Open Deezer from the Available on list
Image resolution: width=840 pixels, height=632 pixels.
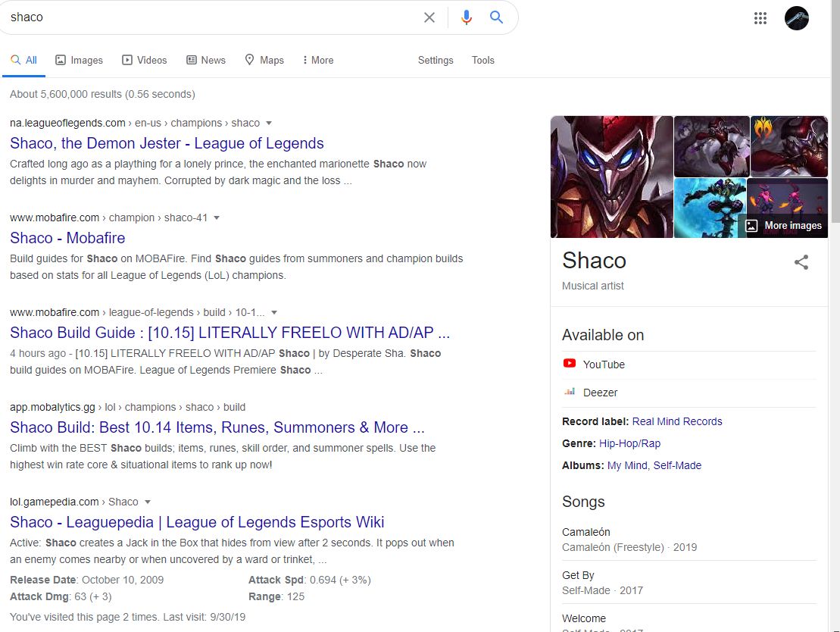click(x=601, y=393)
